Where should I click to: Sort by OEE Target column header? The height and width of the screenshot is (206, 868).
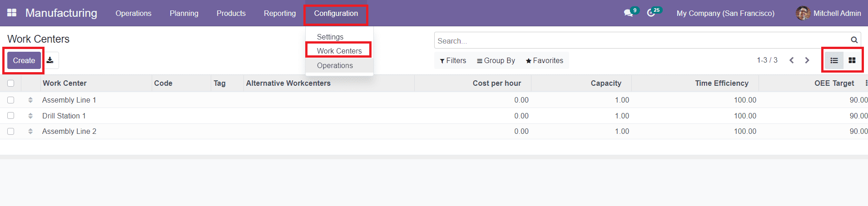(811, 83)
